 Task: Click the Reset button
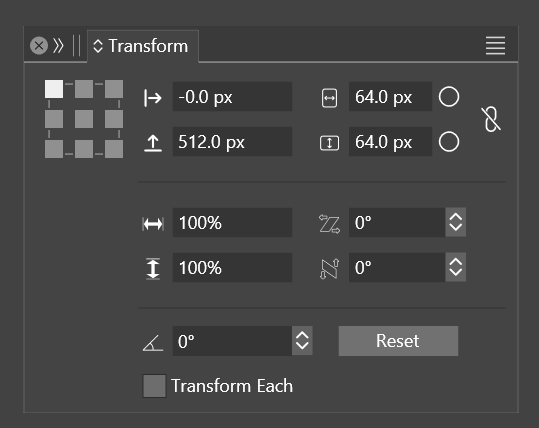pyautogui.click(x=398, y=341)
